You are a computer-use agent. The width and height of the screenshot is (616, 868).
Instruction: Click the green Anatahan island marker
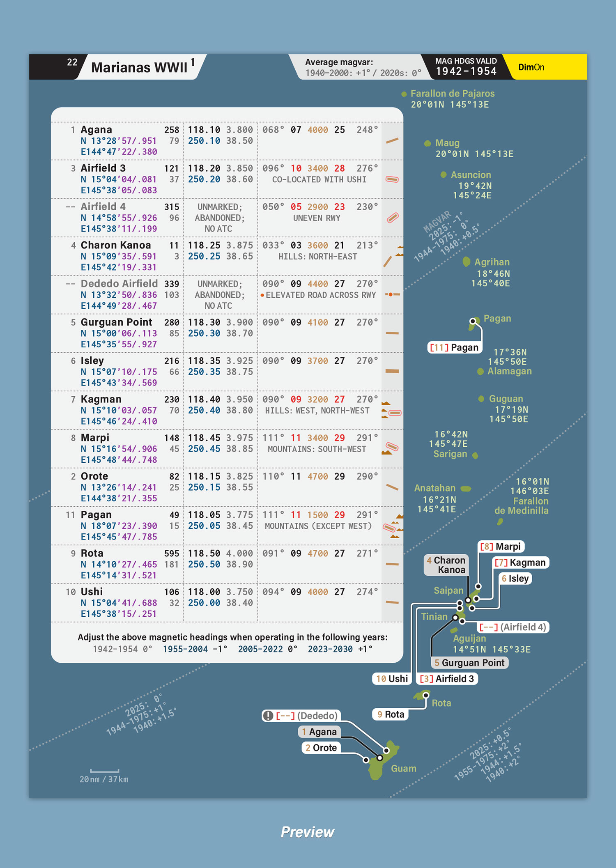pyautogui.click(x=466, y=489)
